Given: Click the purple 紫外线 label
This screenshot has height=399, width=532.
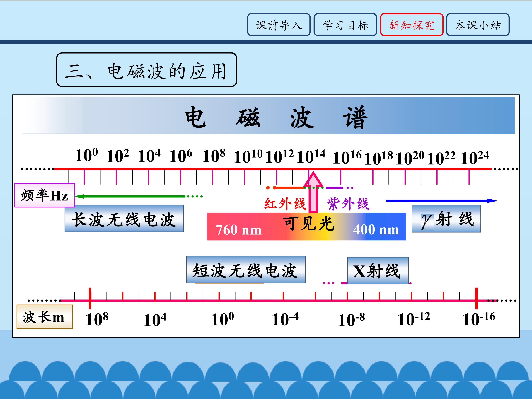Looking at the screenshot, I should point(348,204).
